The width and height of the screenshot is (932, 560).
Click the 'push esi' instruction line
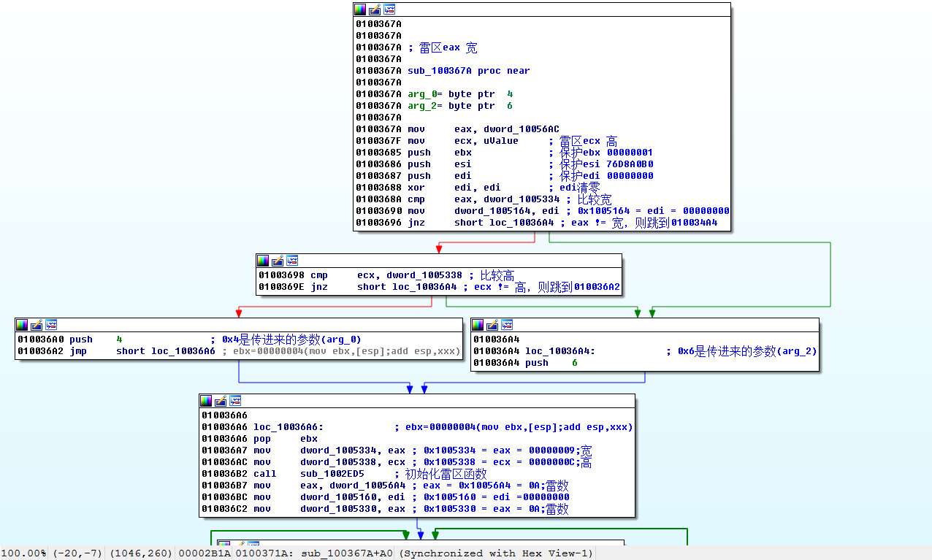pos(440,164)
